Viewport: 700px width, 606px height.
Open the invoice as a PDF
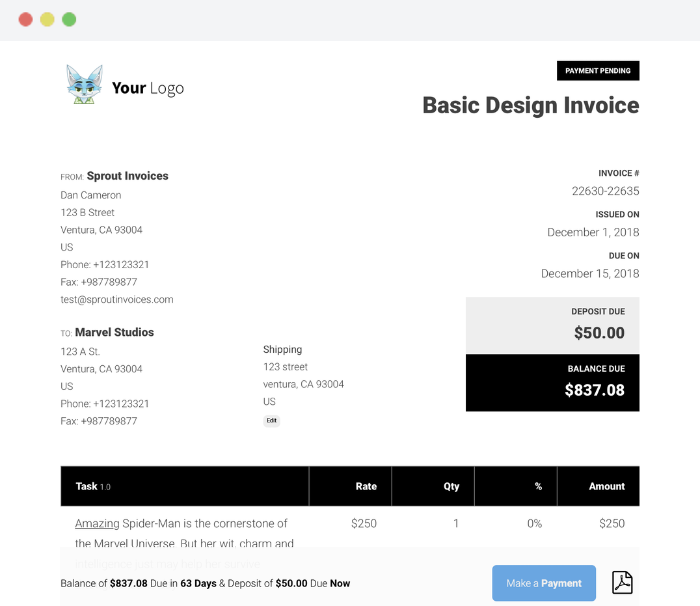pos(622,583)
